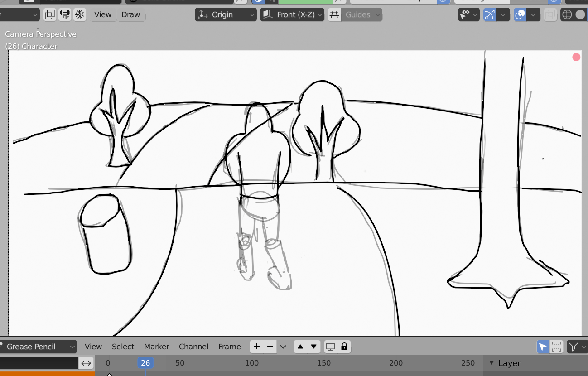Collapse the Layer panel triangle
The width and height of the screenshot is (588, 376).
[492, 363]
